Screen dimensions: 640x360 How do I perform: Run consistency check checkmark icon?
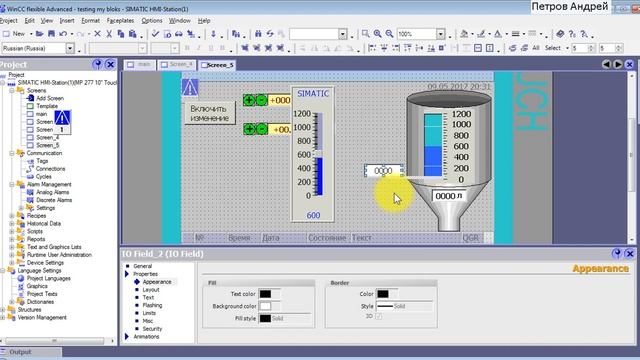click(155, 34)
